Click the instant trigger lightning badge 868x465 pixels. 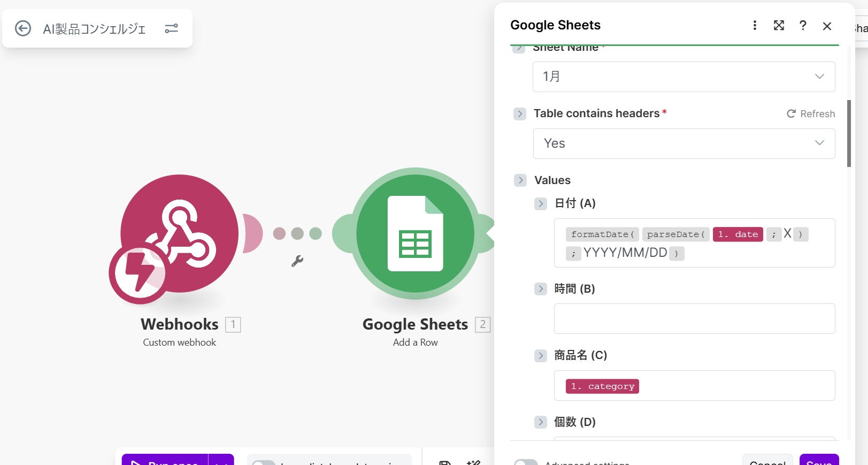tap(139, 273)
